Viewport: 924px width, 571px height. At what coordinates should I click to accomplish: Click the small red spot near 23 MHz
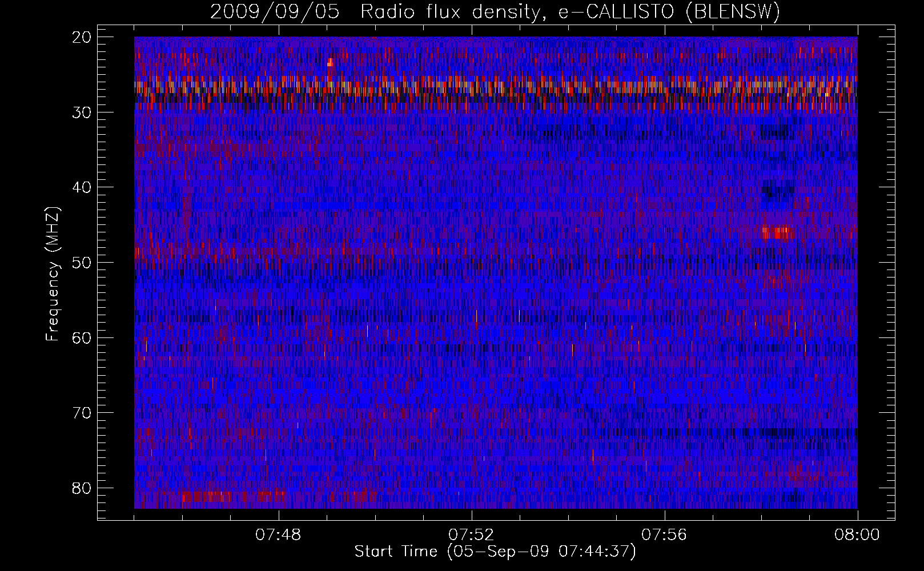click(x=330, y=62)
